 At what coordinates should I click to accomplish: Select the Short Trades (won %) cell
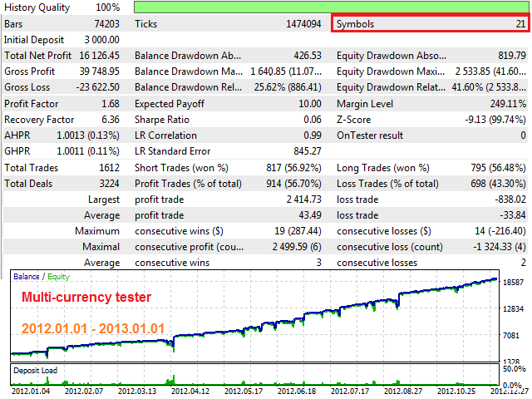point(229,167)
